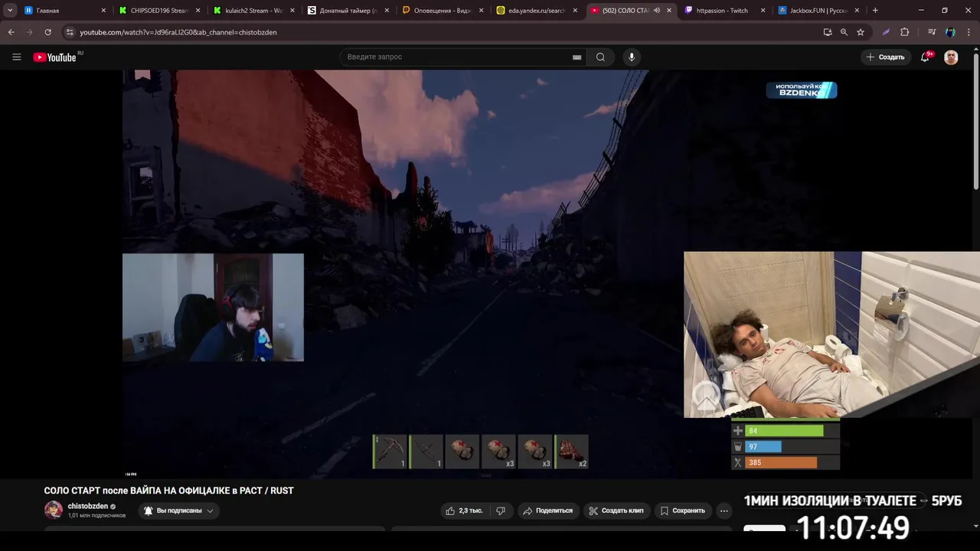980x551 pixels.
Task: Open YouTube notifications bell
Action: pos(925,57)
